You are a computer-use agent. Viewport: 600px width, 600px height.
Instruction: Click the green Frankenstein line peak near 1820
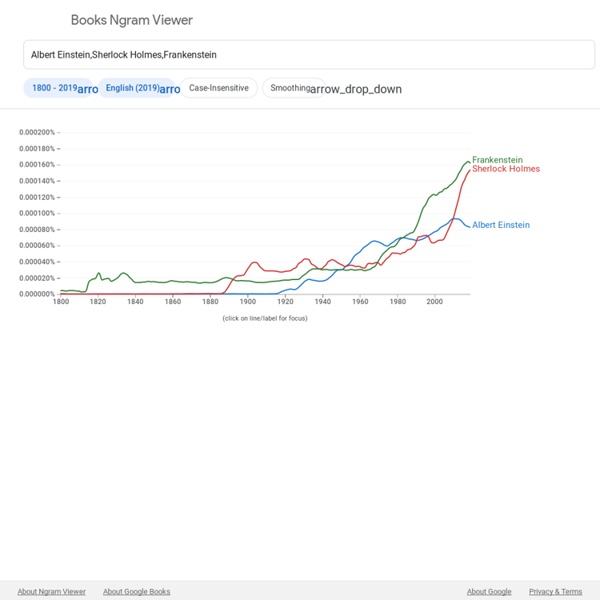coord(98,273)
